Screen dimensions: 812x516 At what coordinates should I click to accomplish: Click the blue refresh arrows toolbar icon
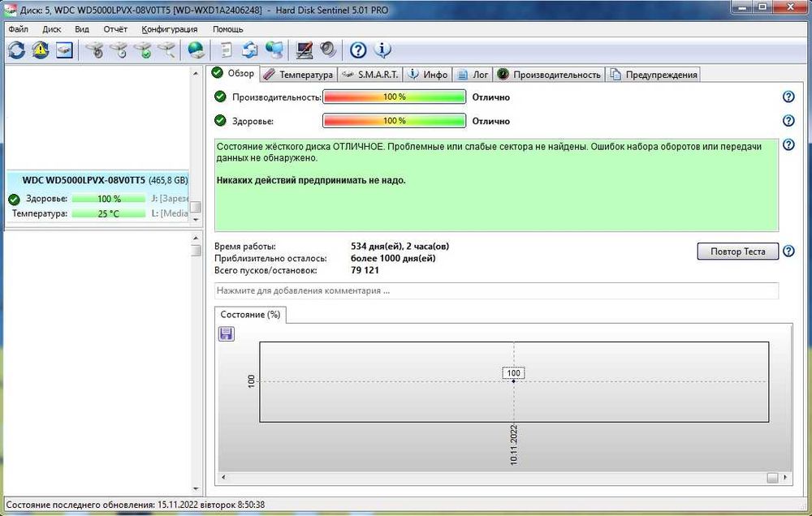tap(16, 50)
